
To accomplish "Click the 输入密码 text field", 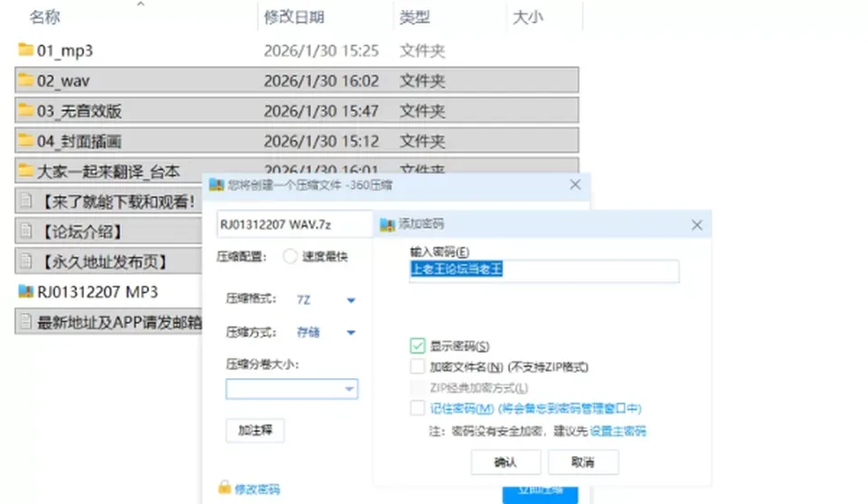I will [544, 271].
